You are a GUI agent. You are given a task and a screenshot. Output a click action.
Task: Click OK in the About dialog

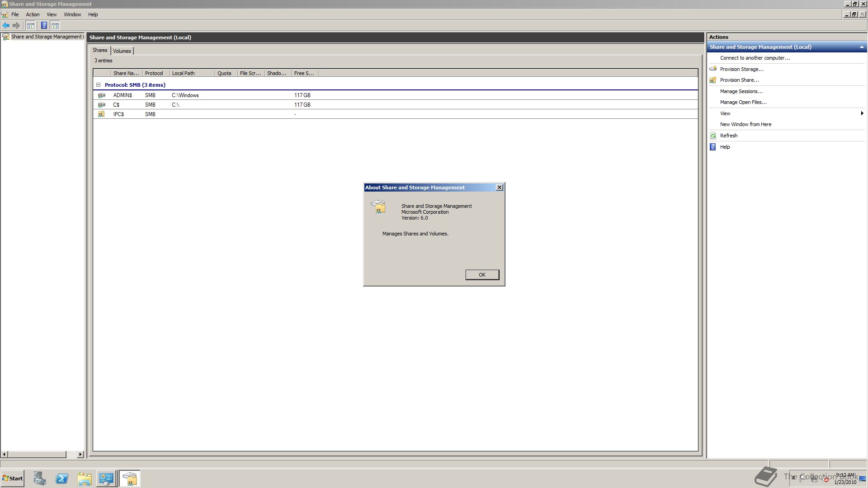pos(482,275)
